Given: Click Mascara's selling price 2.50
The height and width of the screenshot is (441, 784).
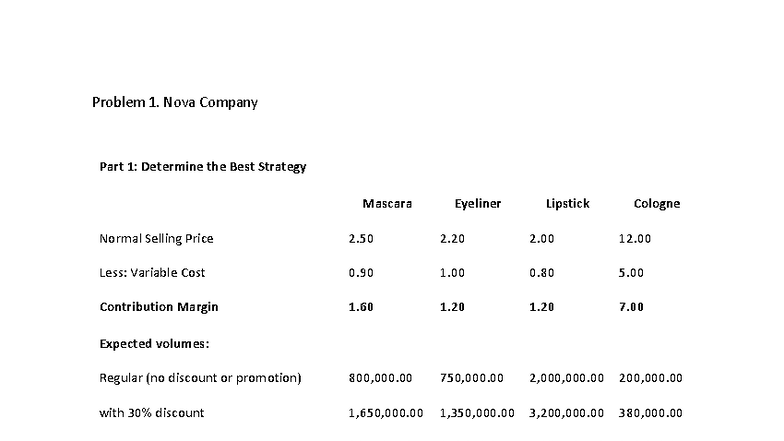Looking at the screenshot, I should pyautogui.click(x=360, y=239).
